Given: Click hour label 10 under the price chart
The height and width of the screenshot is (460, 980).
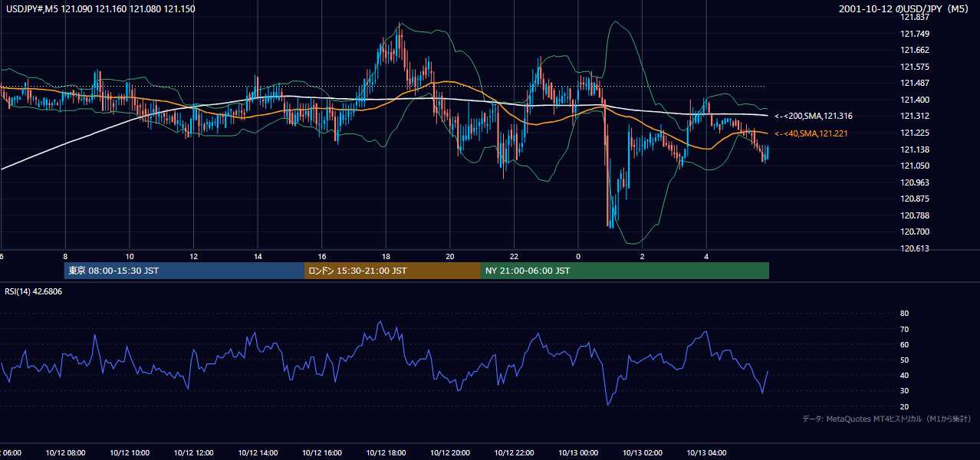Looking at the screenshot, I should coord(130,256).
